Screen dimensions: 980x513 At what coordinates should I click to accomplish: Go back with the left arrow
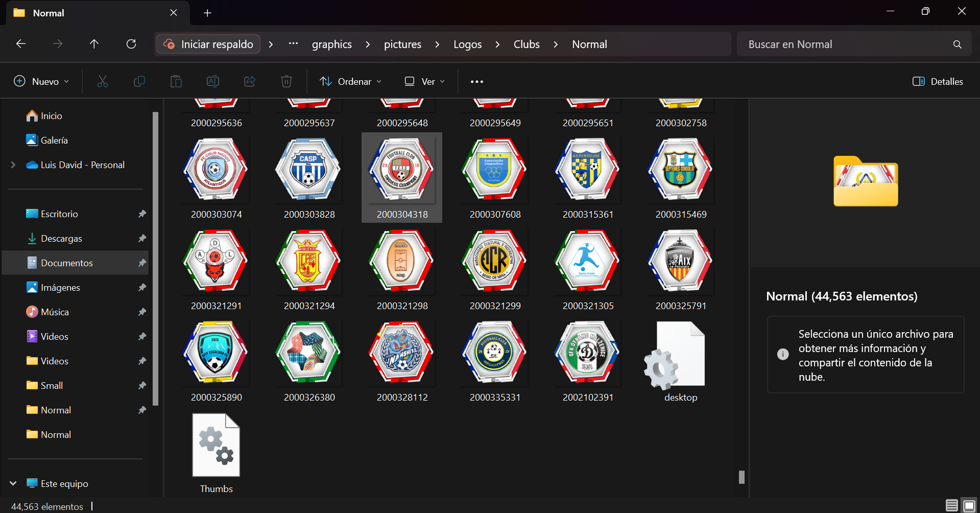(x=21, y=44)
